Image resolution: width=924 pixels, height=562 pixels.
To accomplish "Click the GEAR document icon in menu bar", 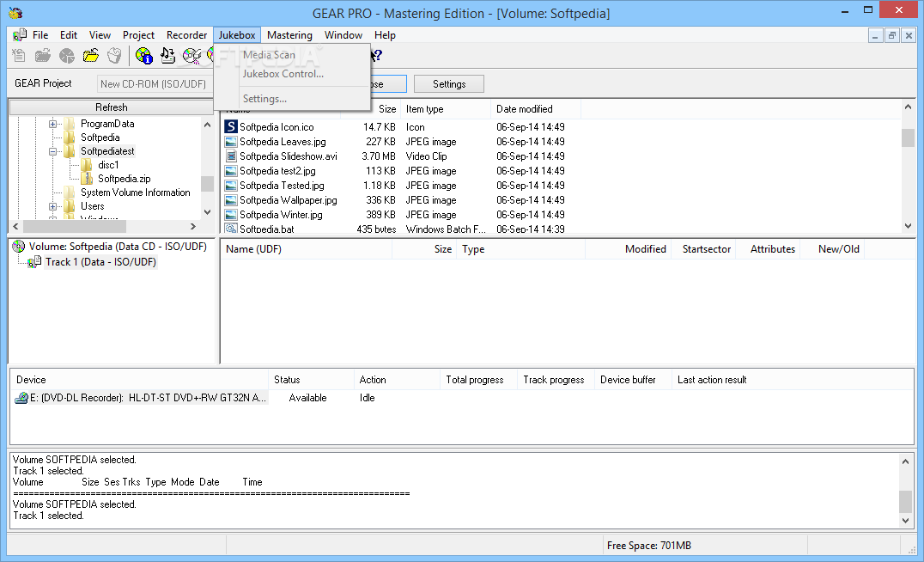I will 20,34.
